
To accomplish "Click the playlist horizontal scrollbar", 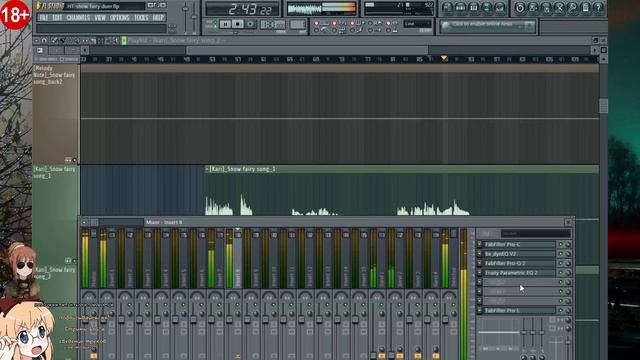I will 307,50.
